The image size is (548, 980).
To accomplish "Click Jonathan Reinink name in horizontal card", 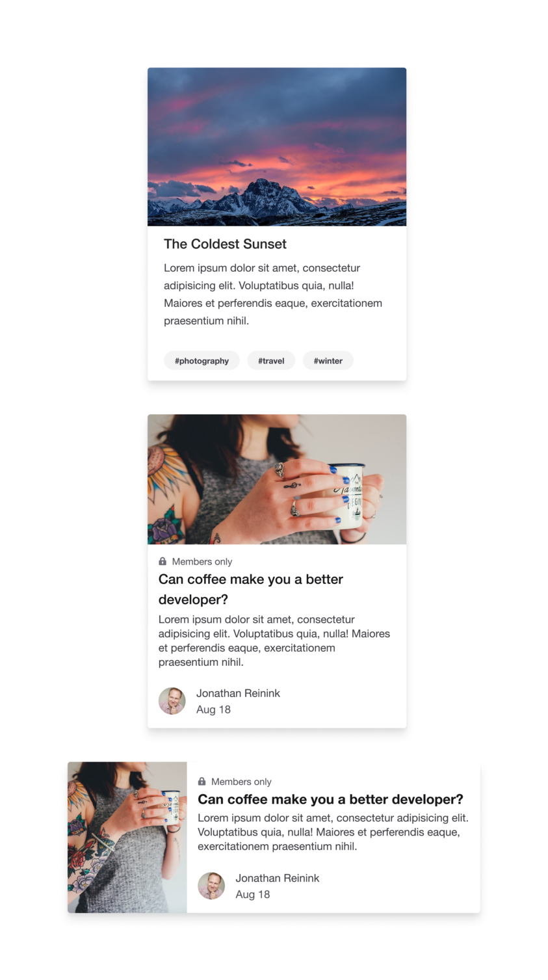I will [277, 878].
